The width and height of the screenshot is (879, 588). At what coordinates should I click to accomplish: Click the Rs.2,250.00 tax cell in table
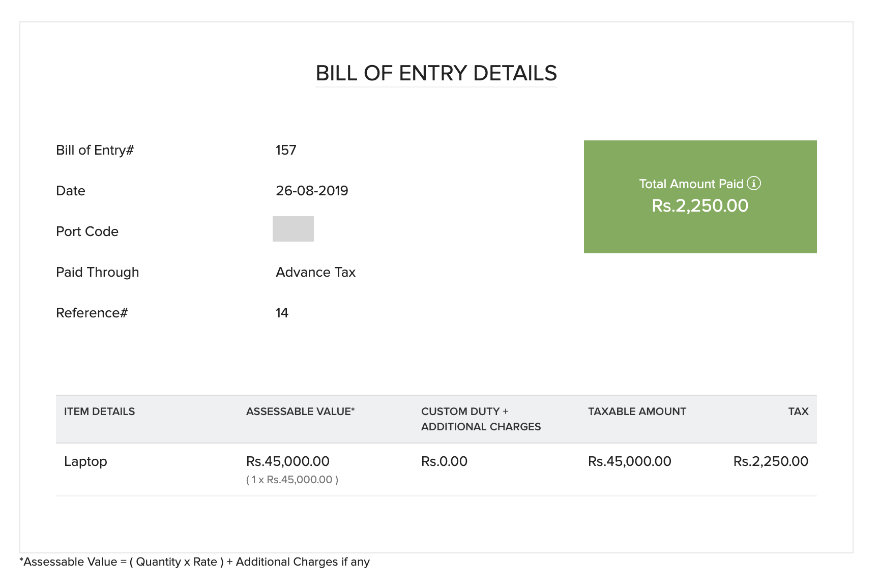point(771,461)
